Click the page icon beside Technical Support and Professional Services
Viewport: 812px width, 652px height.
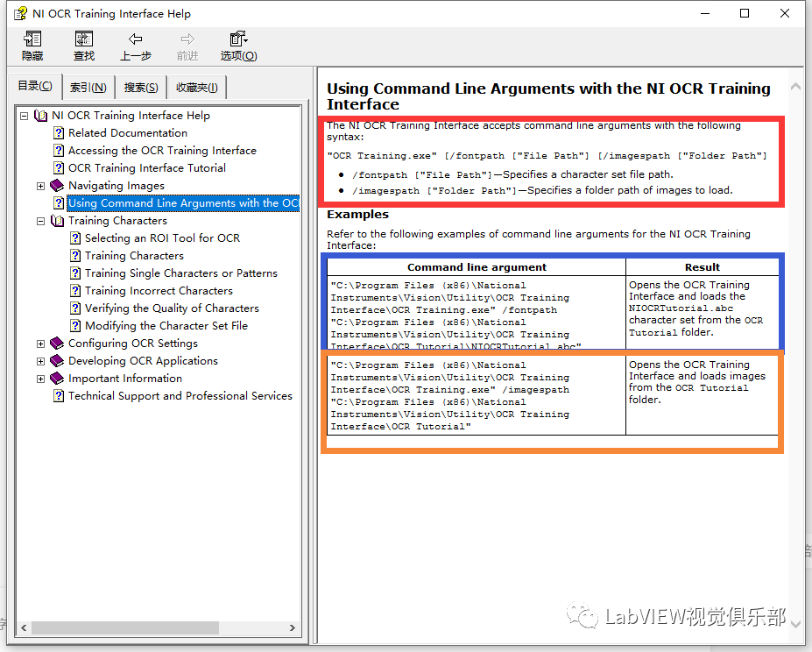(x=59, y=396)
